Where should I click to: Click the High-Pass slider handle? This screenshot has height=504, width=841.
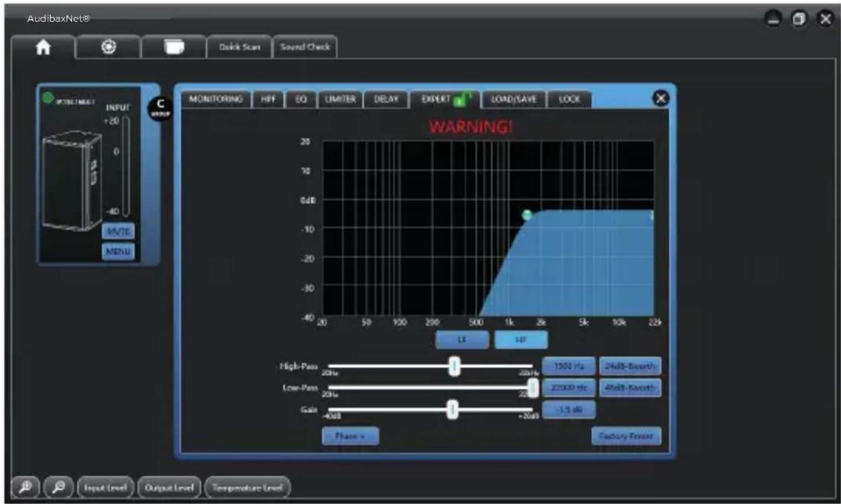[x=454, y=367]
